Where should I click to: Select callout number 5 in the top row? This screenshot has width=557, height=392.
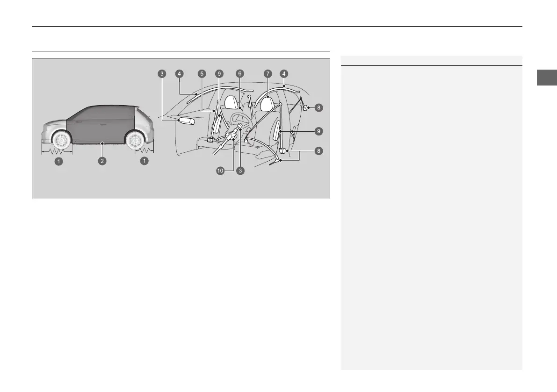pos(202,74)
